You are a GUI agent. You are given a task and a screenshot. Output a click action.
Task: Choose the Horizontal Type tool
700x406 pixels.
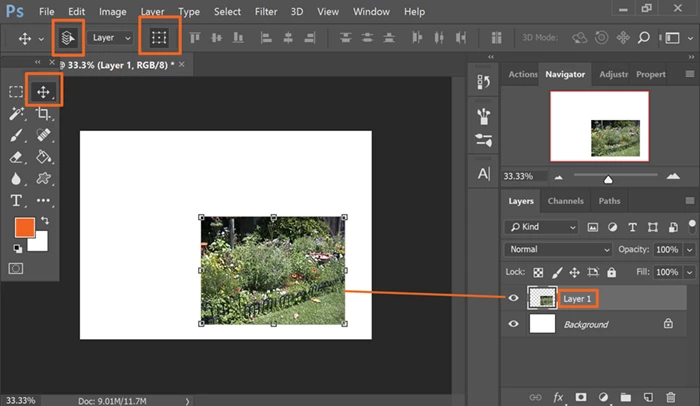pyautogui.click(x=17, y=201)
